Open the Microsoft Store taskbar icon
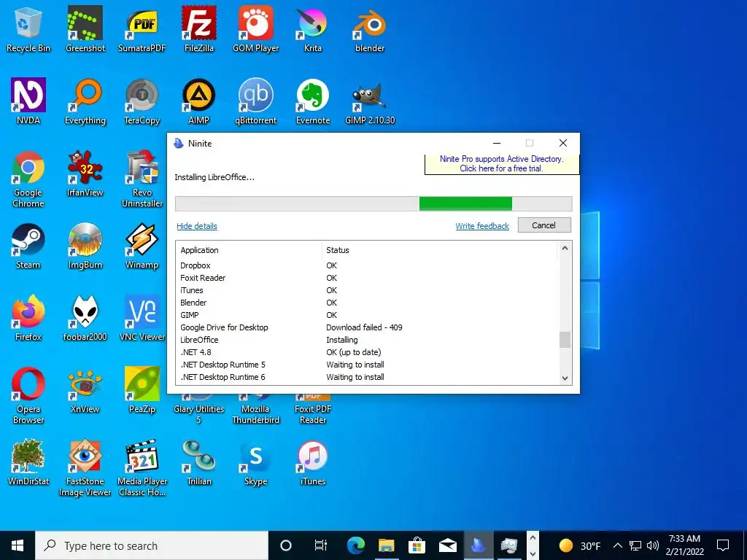 coord(417,545)
